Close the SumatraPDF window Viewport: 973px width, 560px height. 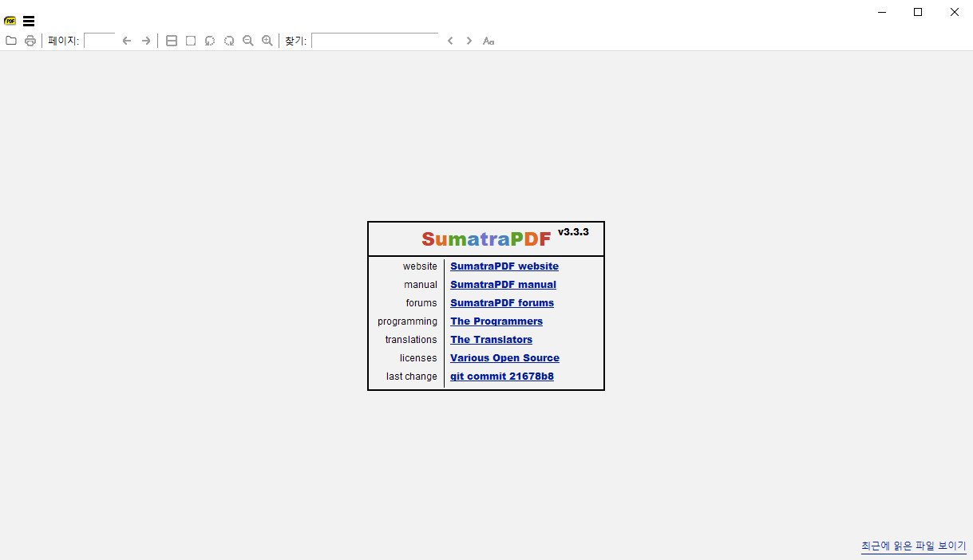955,12
